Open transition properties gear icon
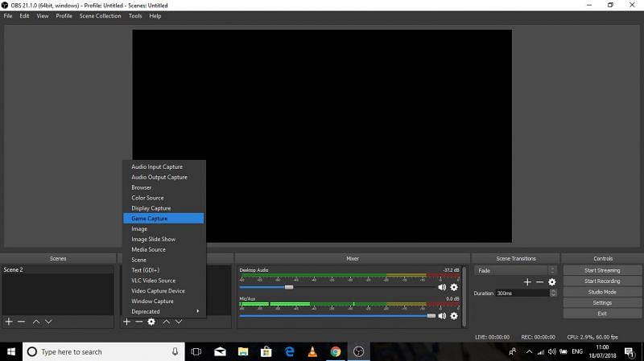Image resolution: width=644 pixels, height=361 pixels. pyautogui.click(x=552, y=282)
